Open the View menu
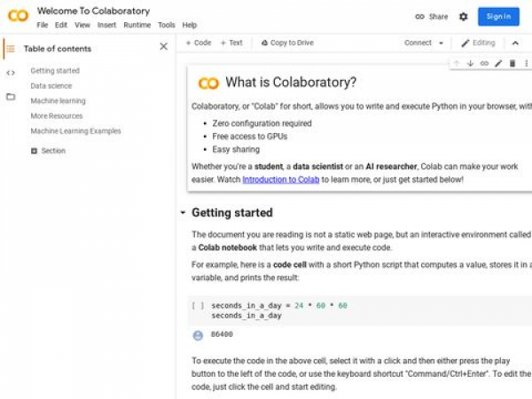Screen dimensions: 532x399 coord(82,25)
